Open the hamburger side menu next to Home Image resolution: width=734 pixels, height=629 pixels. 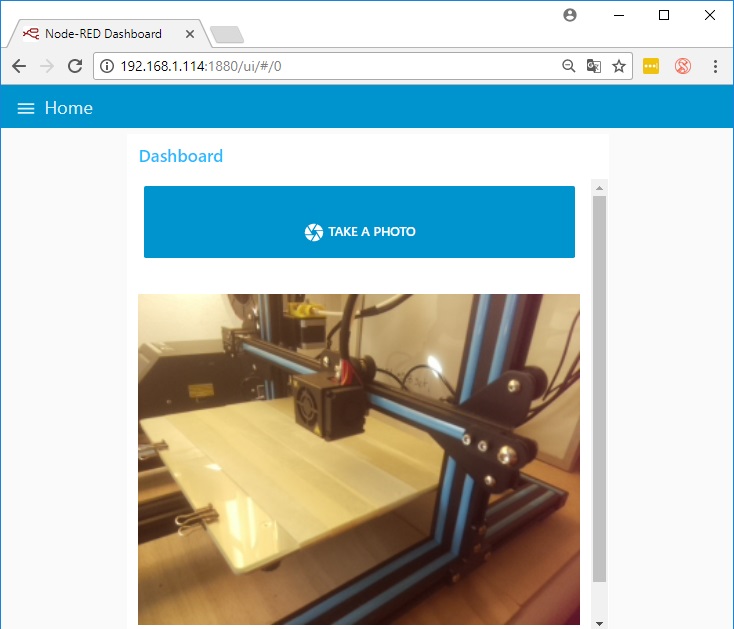(26, 108)
